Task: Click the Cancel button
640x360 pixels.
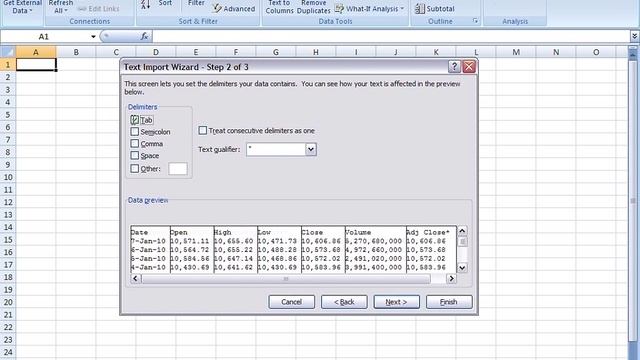Action: [x=291, y=302]
